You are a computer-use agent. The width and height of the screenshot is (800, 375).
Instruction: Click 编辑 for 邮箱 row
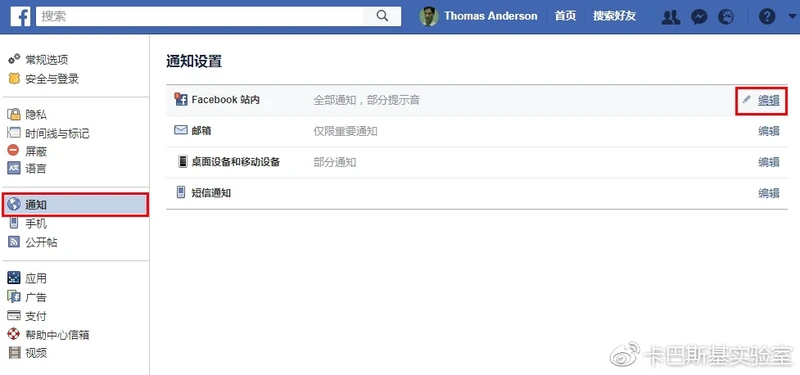tap(769, 131)
